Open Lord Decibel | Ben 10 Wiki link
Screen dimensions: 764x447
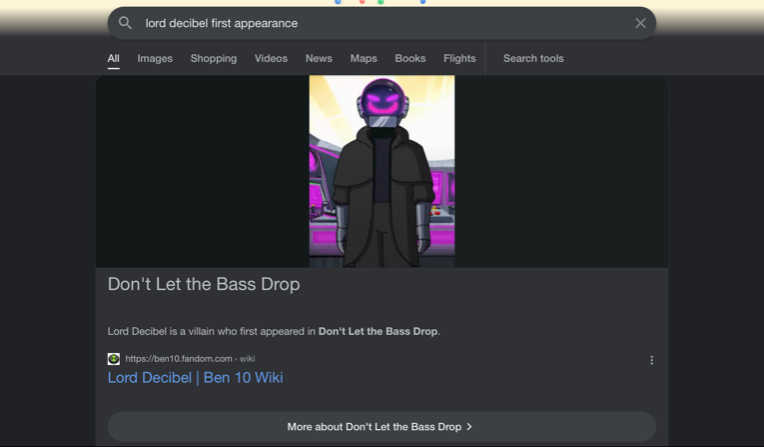(195, 378)
